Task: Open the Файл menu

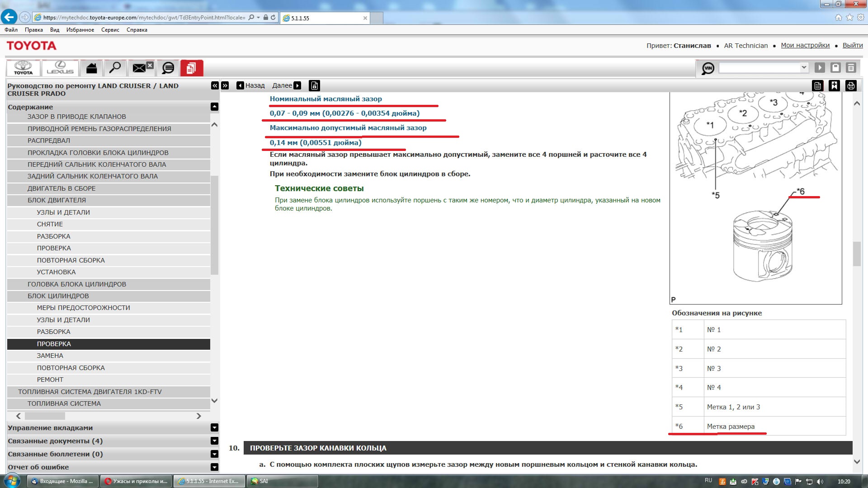Action: [x=11, y=30]
